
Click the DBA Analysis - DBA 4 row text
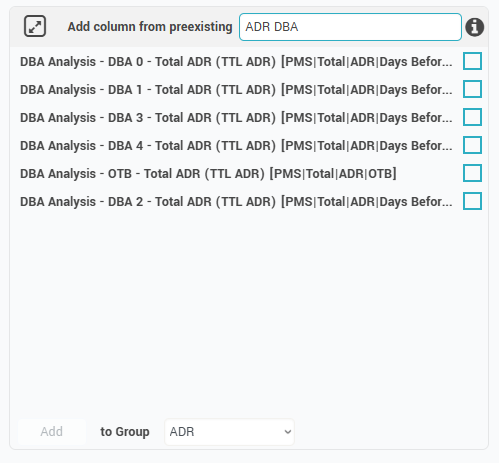click(236, 146)
